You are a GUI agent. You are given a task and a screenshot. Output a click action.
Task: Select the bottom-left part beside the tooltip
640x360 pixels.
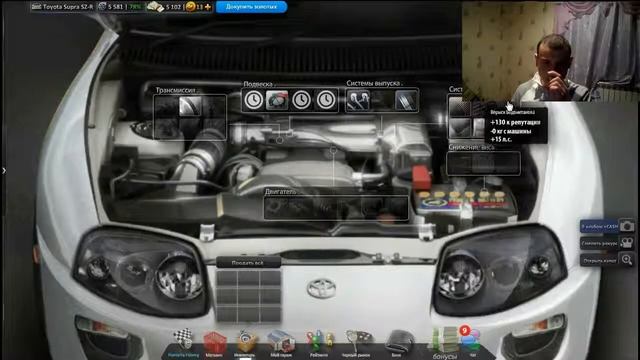tap(460, 128)
